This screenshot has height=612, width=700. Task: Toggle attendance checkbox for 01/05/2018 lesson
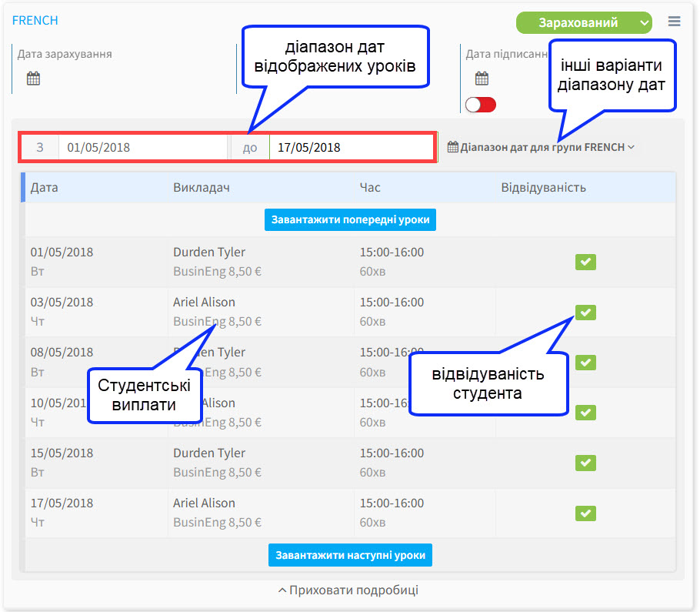585,263
